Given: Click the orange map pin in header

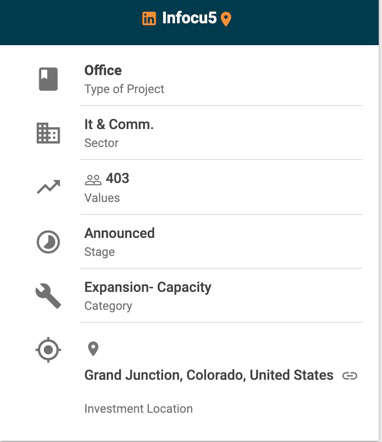Looking at the screenshot, I should (226, 19).
